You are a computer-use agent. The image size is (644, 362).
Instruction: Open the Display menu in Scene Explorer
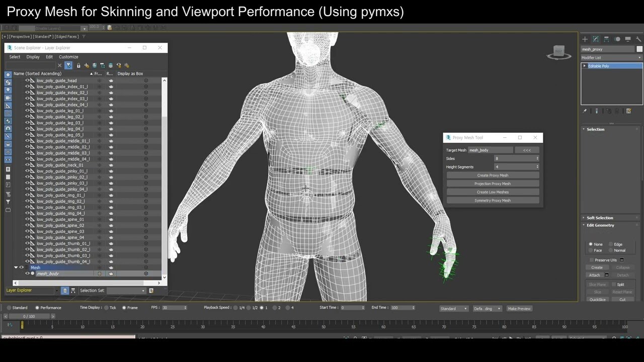click(33, 57)
